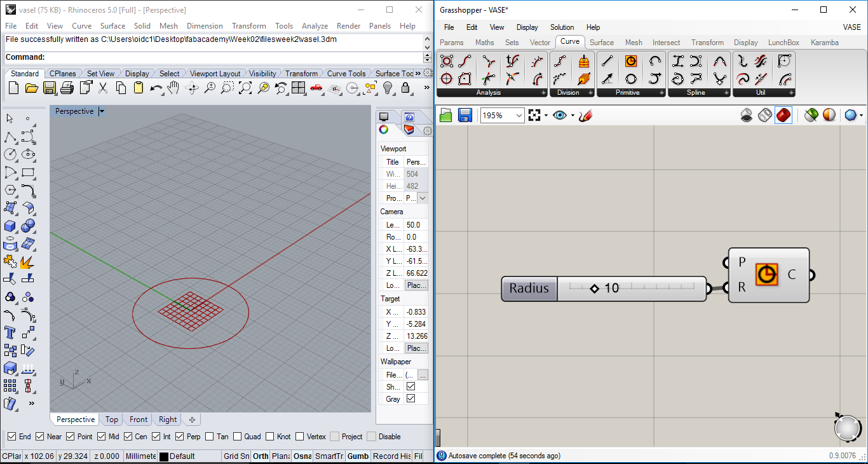The image size is (868, 464).
Task: Open the Grasshopper 195% zoom dropdown
Action: [x=519, y=115]
